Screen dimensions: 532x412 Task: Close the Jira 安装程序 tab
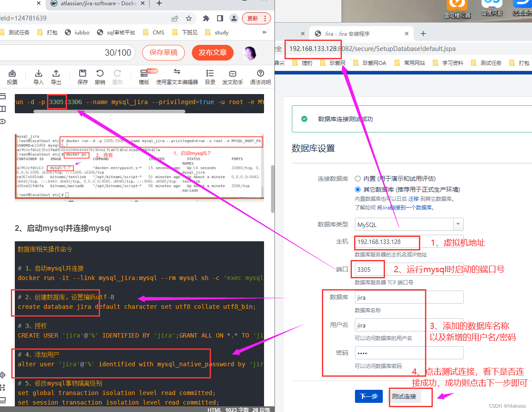[x=407, y=34]
